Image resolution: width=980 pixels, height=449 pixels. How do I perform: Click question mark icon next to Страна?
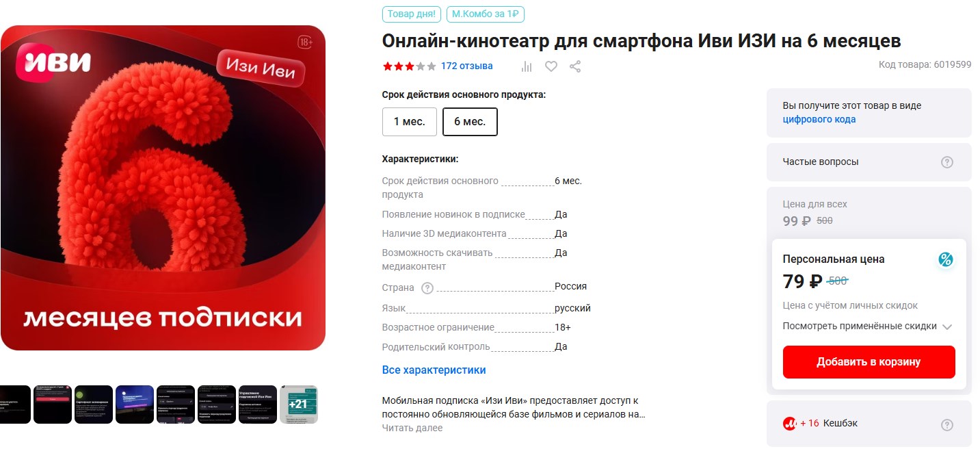427,287
